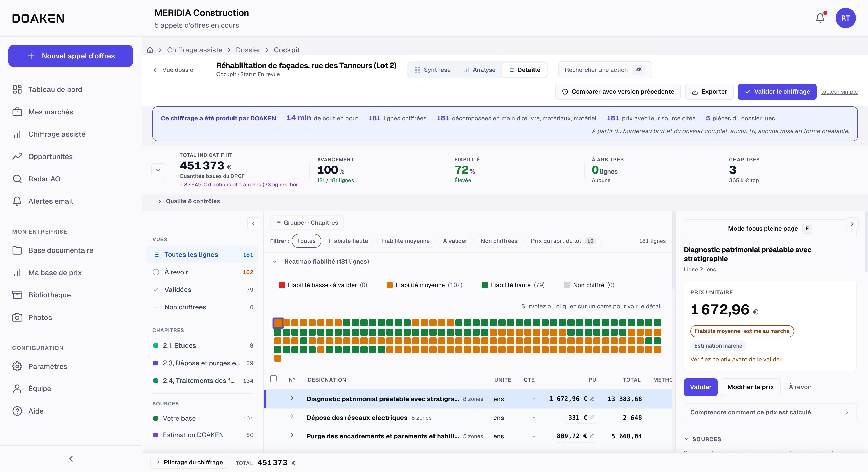Open Équipe in the sidebar
This screenshot has height=472, width=868.
click(x=70, y=389)
